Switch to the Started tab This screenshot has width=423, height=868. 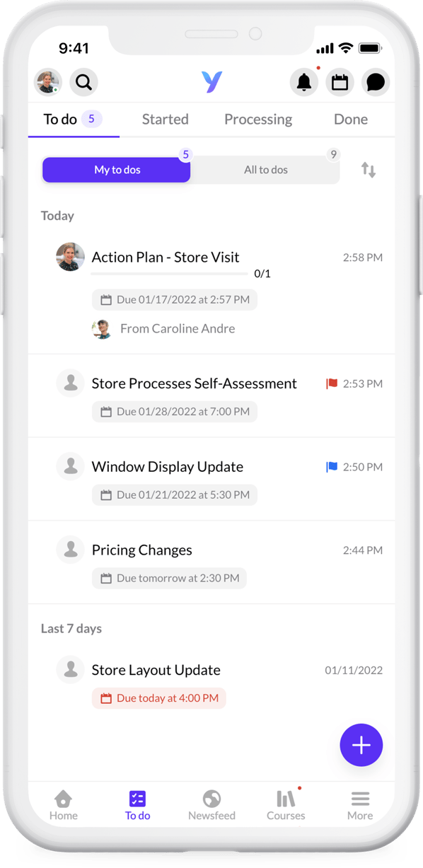pyautogui.click(x=165, y=119)
